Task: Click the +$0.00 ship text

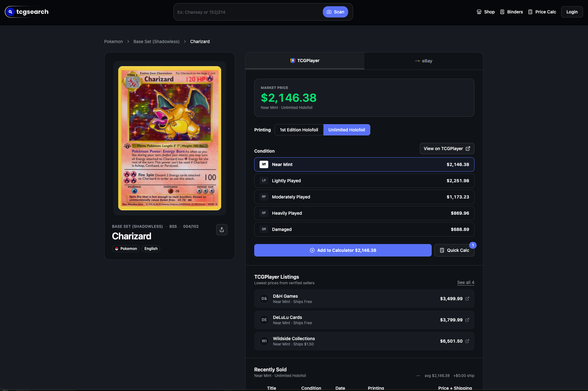Action: coord(464,376)
